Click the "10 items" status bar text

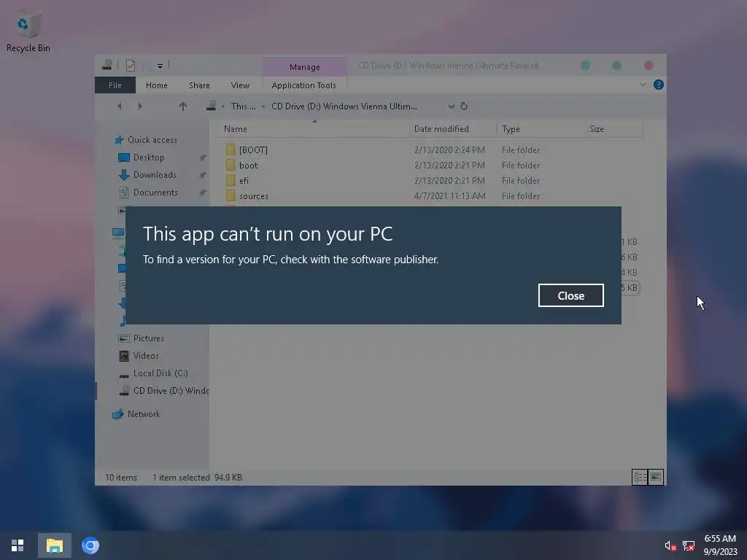(121, 477)
